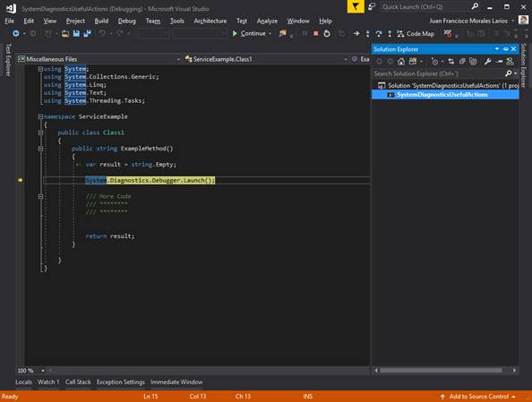Toggle auto-hide pin on Solution Explorer
532x402 pixels.
tap(505, 49)
